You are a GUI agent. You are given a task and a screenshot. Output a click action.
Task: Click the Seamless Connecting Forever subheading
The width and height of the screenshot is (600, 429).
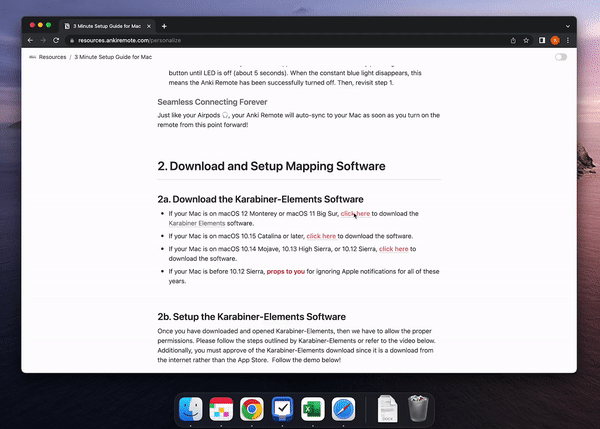coord(212,102)
